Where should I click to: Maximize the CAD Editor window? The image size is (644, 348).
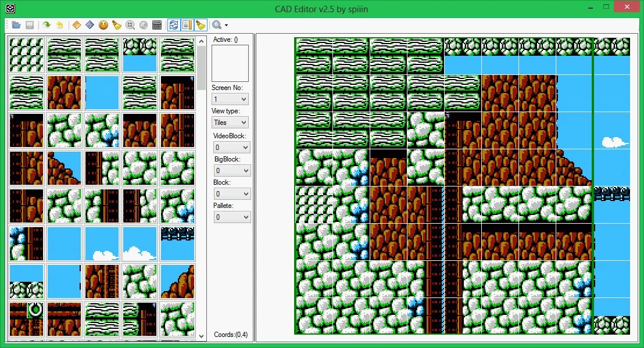[x=606, y=6]
